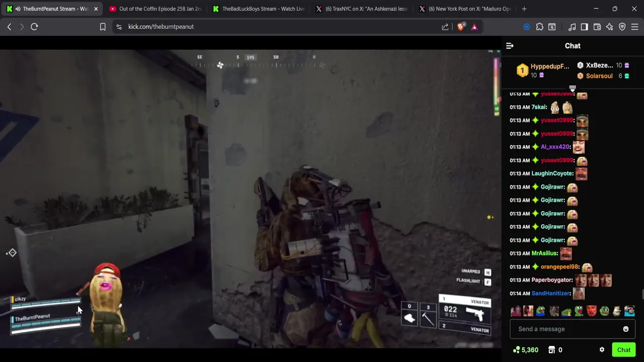
Task: Insert the first quick emote (waving person)
Action: [x=516, y=311]
